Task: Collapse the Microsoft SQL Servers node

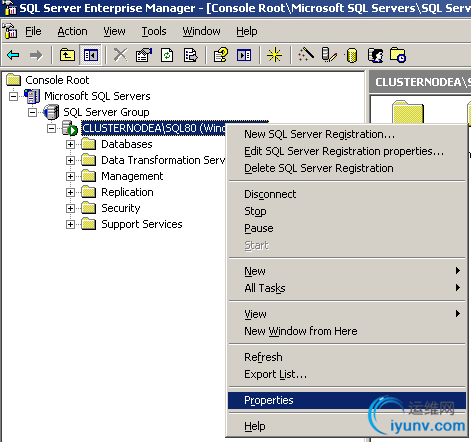Action: pos(14,96)
